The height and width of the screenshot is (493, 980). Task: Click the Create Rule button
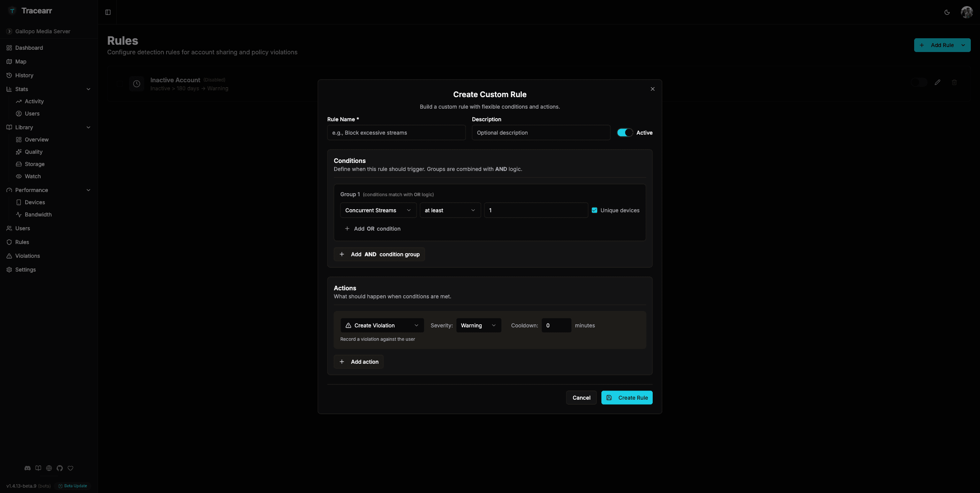(x=627, y=397)
